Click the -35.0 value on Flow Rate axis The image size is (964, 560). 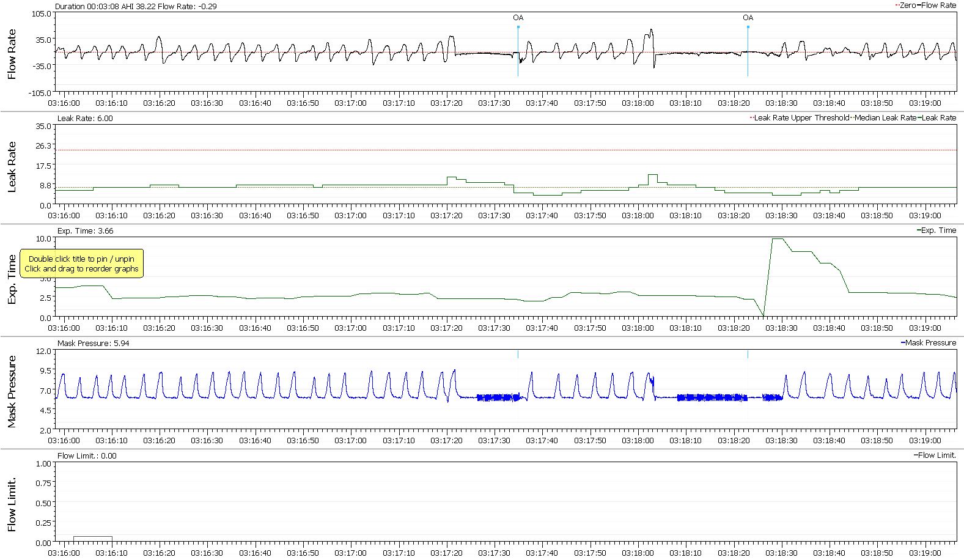[40, 66]
